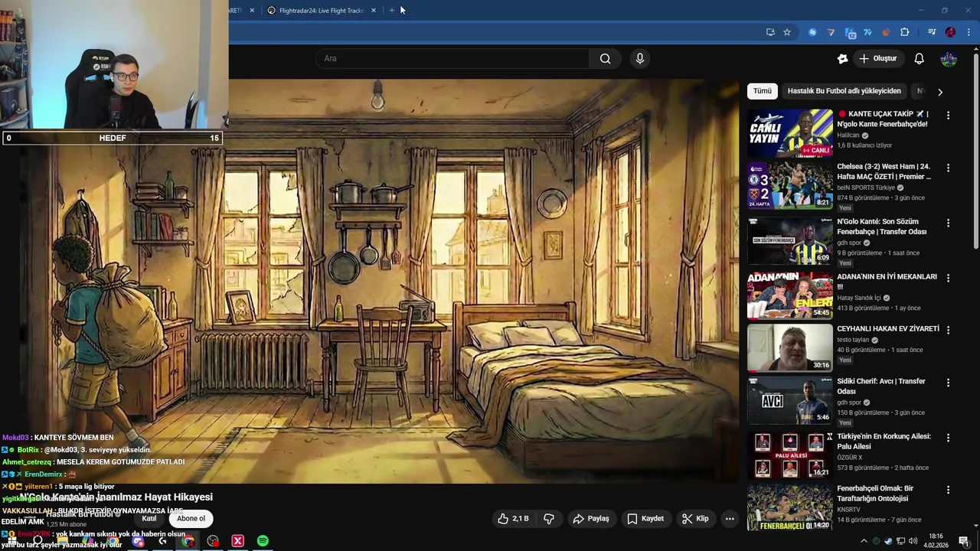Open the KANTE UÇAK TAKİP live thumbnail
This screenshot has width=980, height=551.
[x=790, y=133]
